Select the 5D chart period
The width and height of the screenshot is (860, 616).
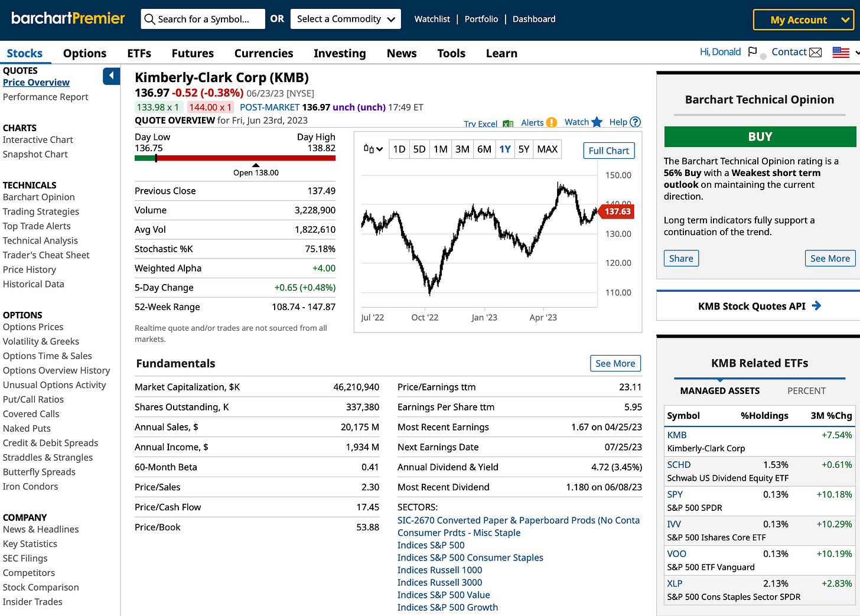[x=419, y=149]
